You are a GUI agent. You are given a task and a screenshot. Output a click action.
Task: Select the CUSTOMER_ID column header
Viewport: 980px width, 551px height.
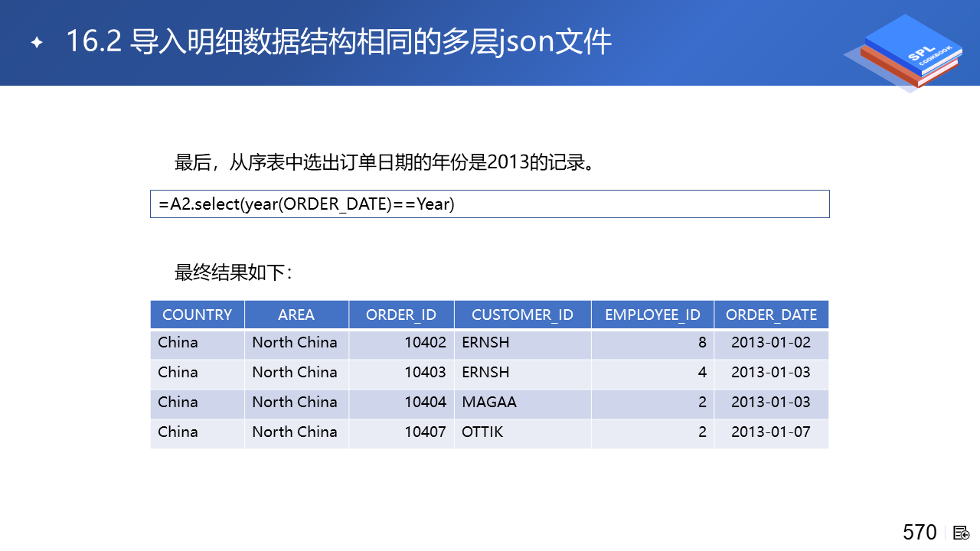click(x=523, y=315)
